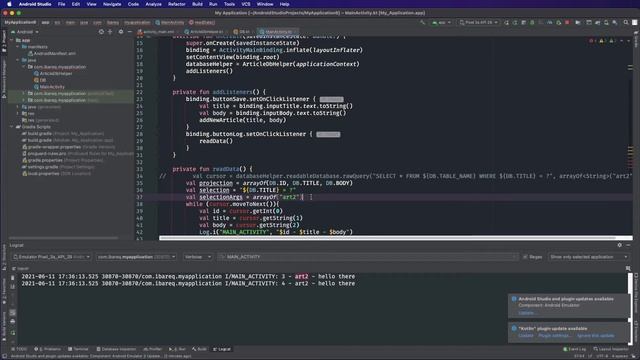Click Update link in Kotlin plugin notification
Screen dimensions: 640x360
526,336
